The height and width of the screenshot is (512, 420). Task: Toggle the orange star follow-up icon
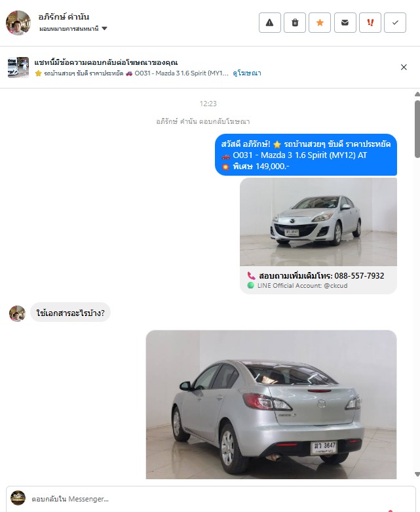tap(320, 22)
